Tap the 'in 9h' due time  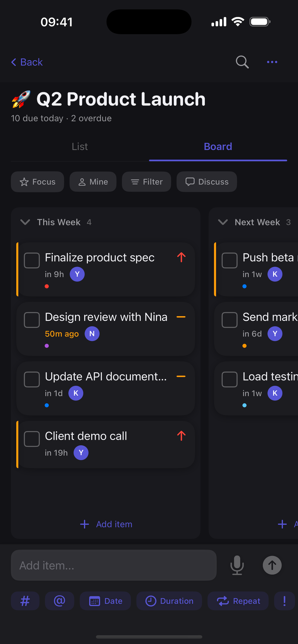tap(54, 274)
